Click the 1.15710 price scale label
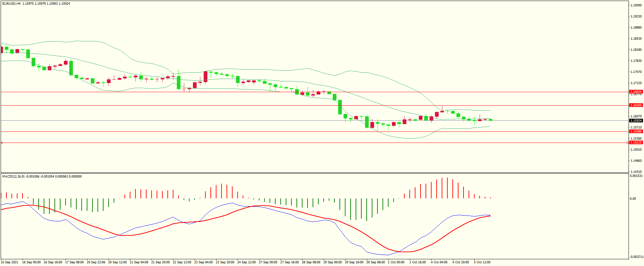This screenshot has height=266, width=644. tap(636, 127)
